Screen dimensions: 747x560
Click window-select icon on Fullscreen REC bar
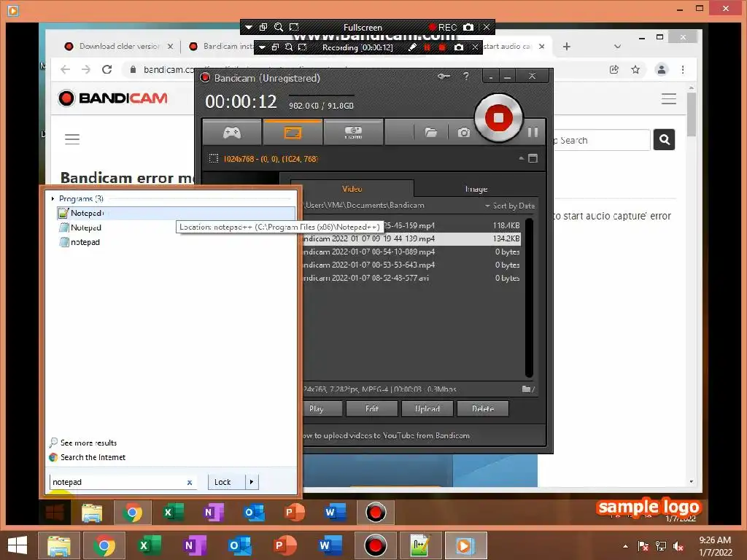[263, 27]
